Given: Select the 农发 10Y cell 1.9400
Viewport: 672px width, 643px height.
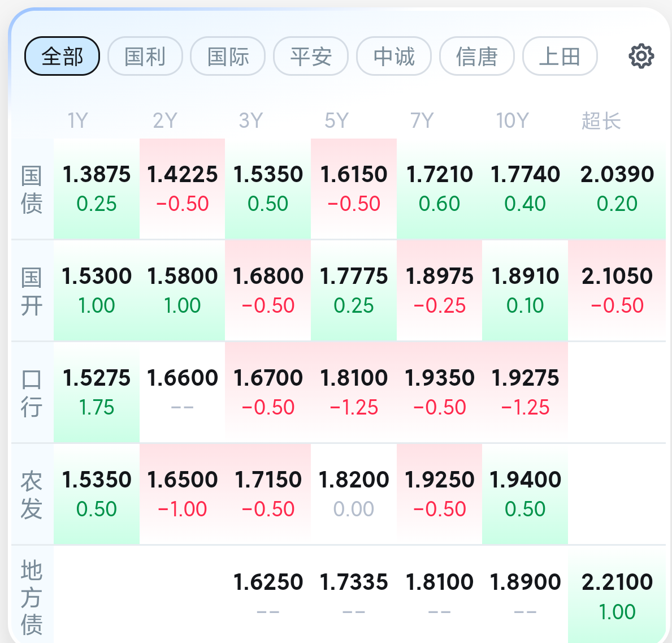Looking at the screenshot, I should click(x=525, y=494).
